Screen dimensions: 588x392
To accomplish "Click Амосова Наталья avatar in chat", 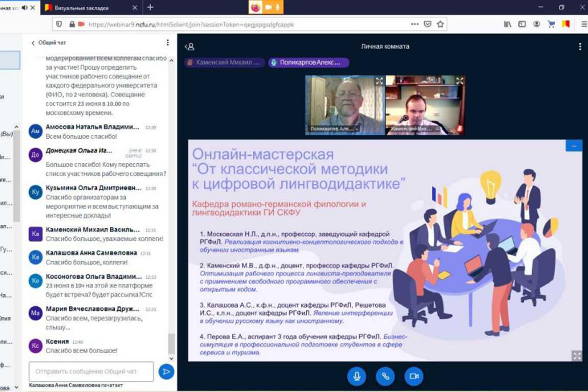I will (35, 131).
